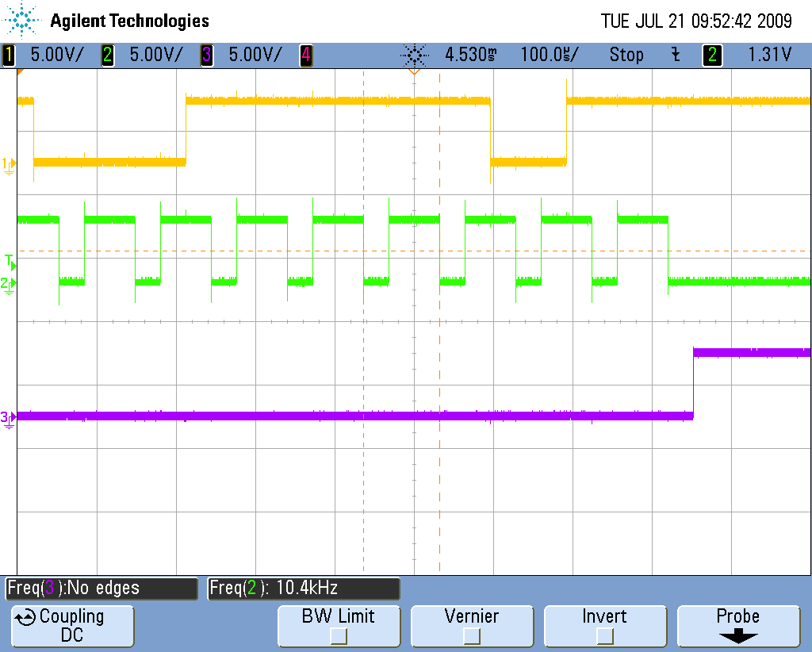Click the 100.0 µs/ timebase value
Image resolution: width=812 pixels, height=652 pixels.
coord(550,55)
